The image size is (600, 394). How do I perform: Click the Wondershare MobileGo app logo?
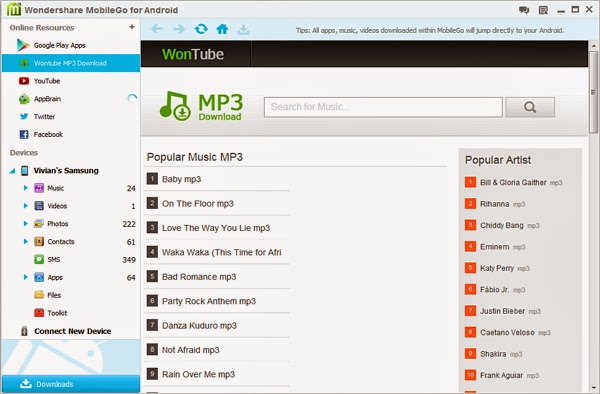[x=14, y=10]
